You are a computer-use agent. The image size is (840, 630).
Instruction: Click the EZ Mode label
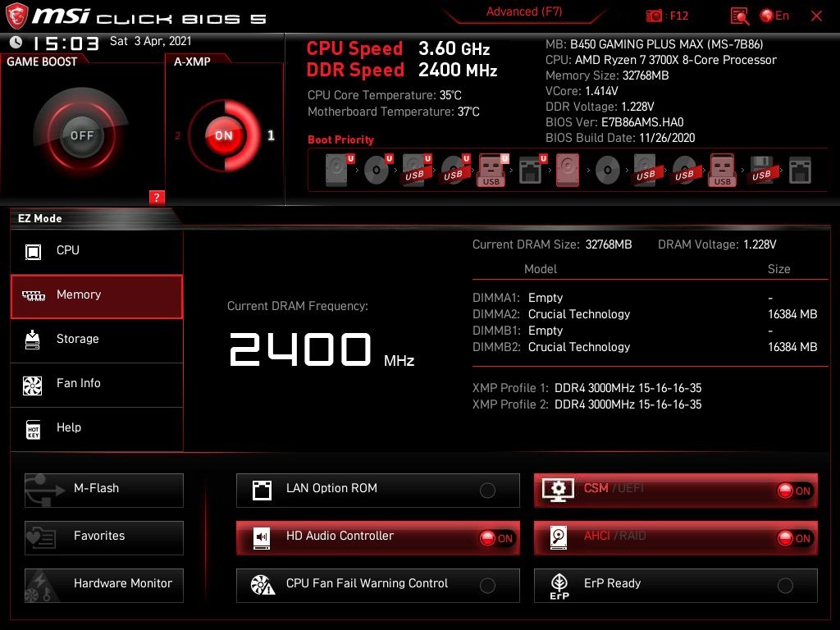(40, 218)
